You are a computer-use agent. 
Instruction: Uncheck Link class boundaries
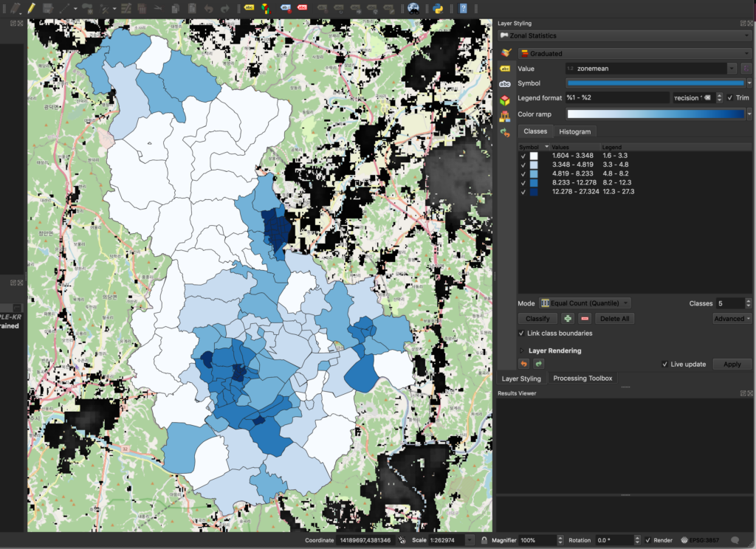(522, 333)
